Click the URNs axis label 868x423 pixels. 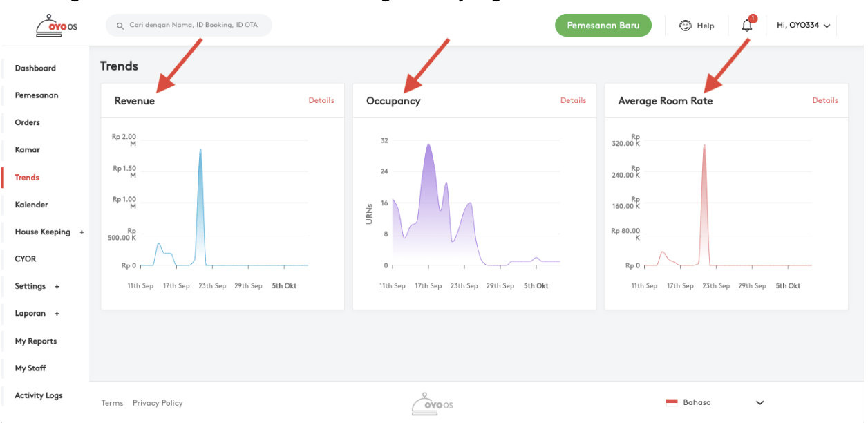tap(370, 214)
